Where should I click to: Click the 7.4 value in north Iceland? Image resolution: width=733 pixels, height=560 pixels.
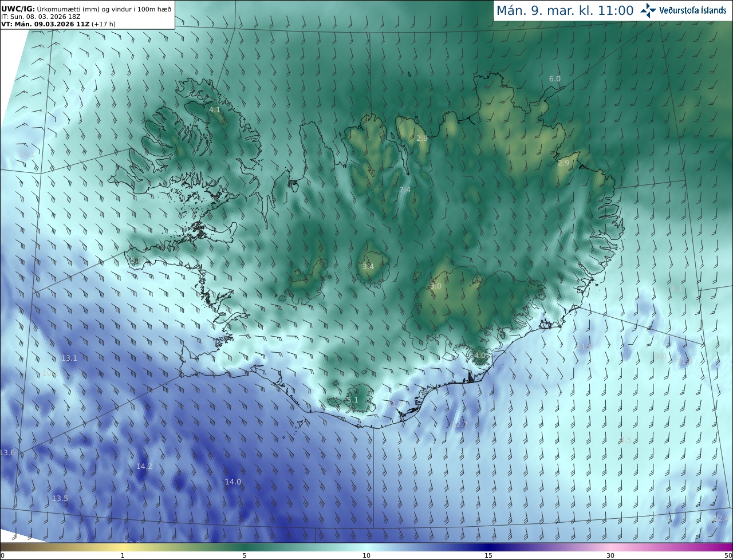point(405,190)
